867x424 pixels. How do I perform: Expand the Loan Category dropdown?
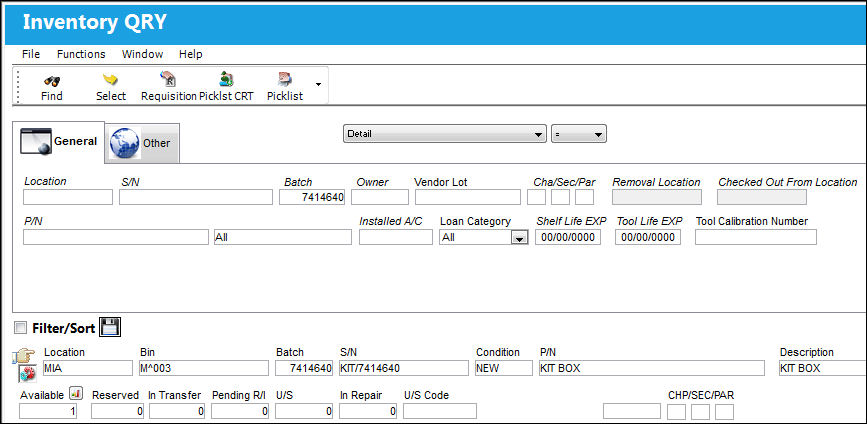[519, 238]
